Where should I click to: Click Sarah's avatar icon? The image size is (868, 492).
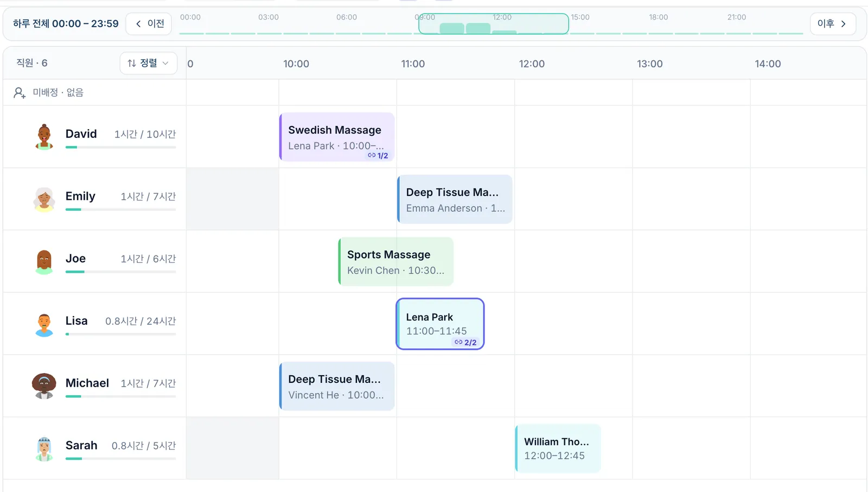point(44,449)
